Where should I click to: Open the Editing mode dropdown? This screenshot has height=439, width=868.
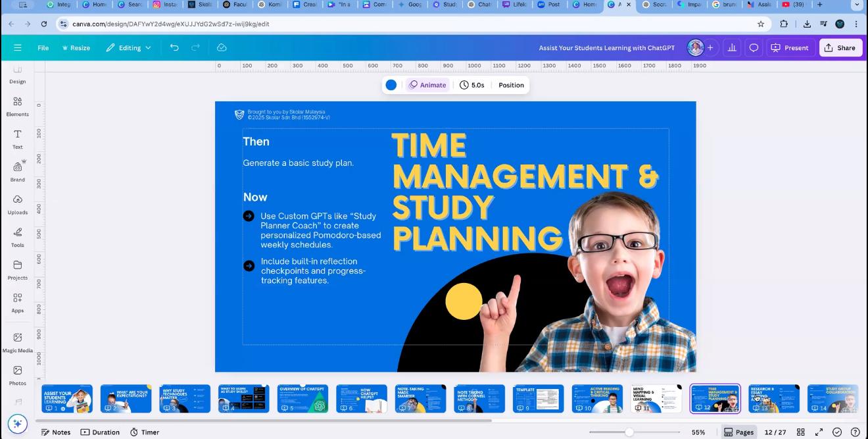tap(129, 47)
